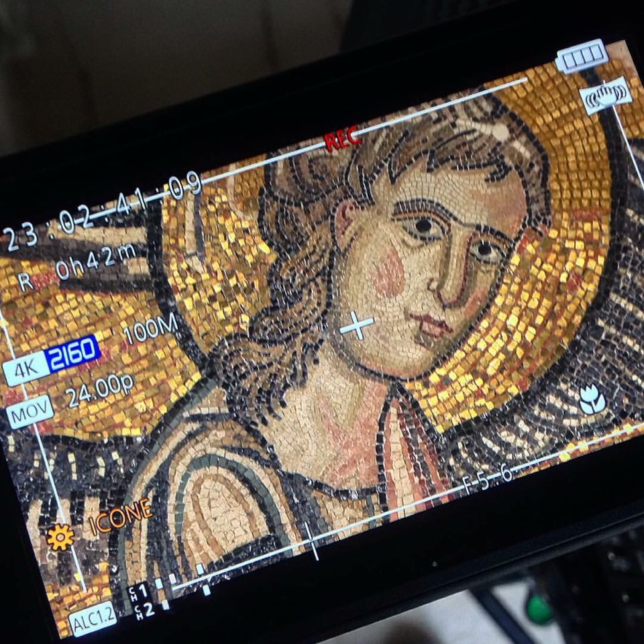Tap the battery level indicator icon
The width and height of the screenshot is (644, 644).
(x=582, y=56)
